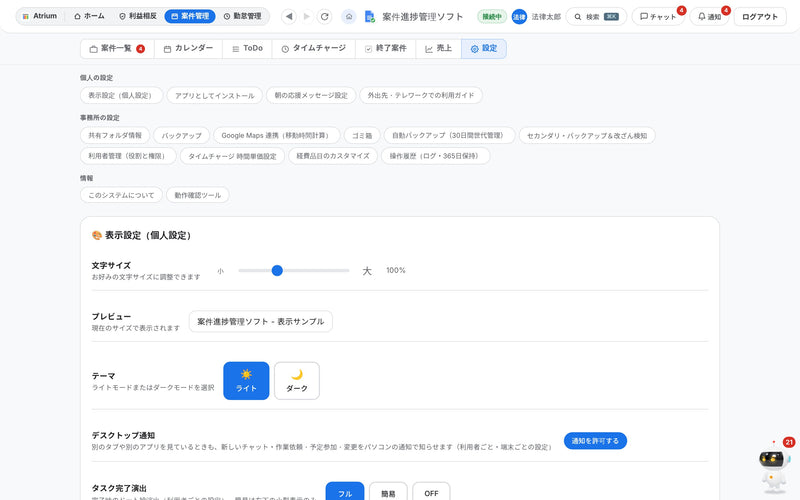Click the preview sample text box
Image resolution: width=800 pixels, height=500 pixels.
261,321
